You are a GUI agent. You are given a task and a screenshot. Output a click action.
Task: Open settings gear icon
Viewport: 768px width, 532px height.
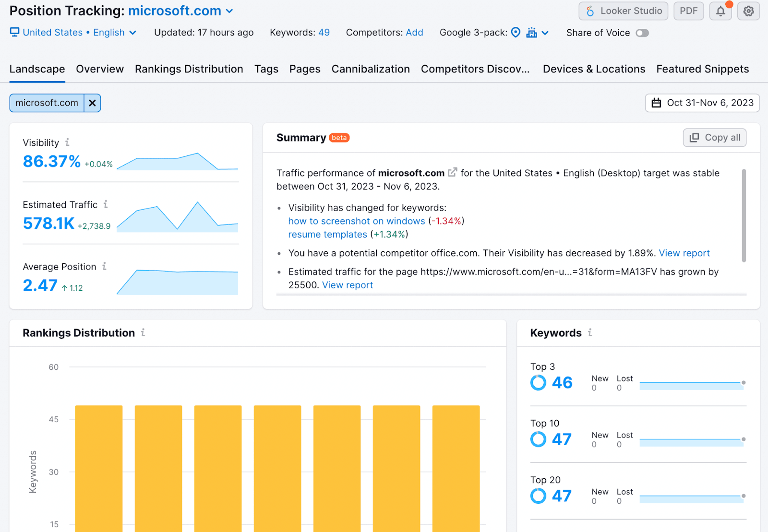(x=748, y=11)
